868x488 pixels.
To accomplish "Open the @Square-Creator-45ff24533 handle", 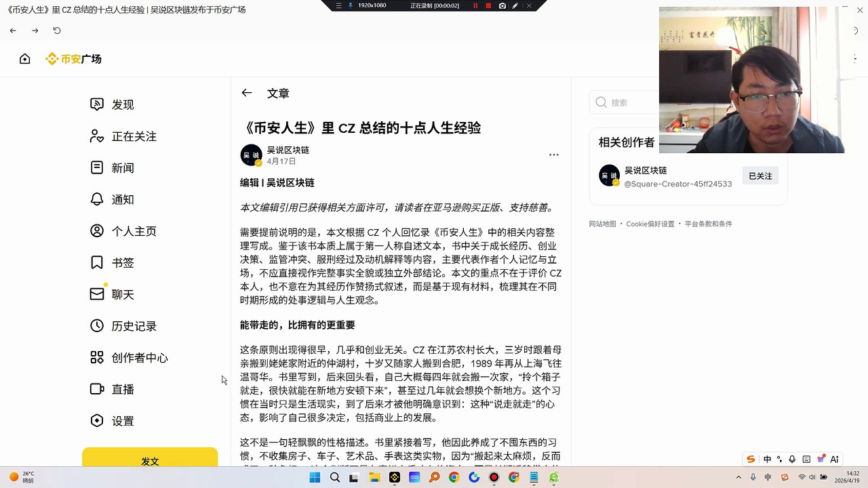I will pyautogui.click(x=678, y=184).
